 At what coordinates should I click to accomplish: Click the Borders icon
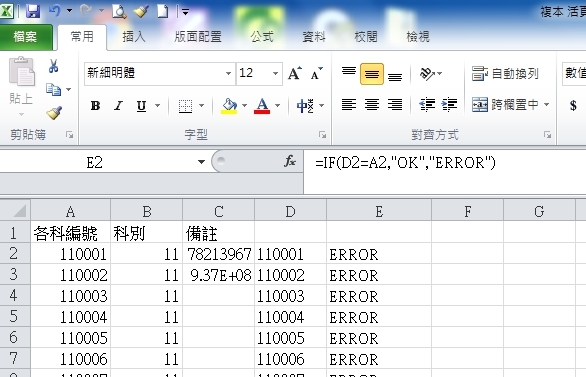point(185,106)
